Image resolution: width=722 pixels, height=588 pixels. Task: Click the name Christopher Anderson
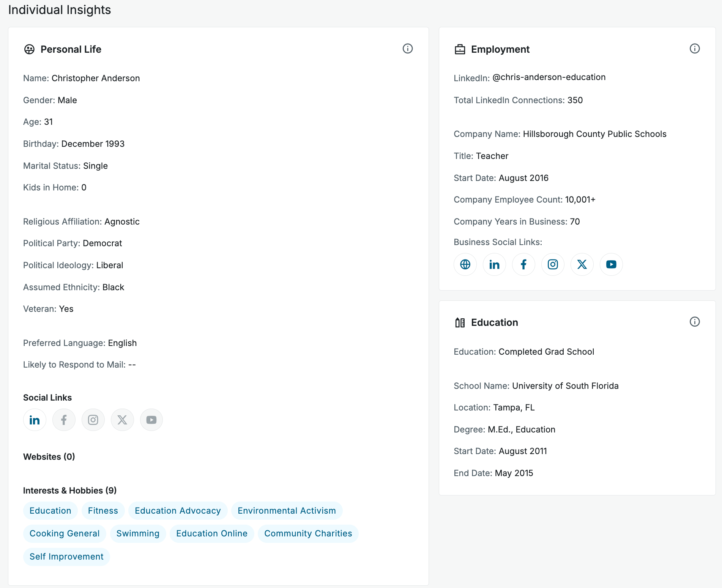click(96, 78)
